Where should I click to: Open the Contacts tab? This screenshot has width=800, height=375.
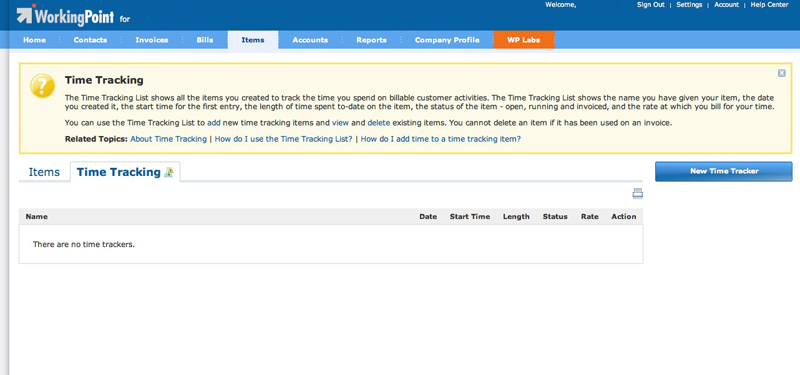pos(90,40)
